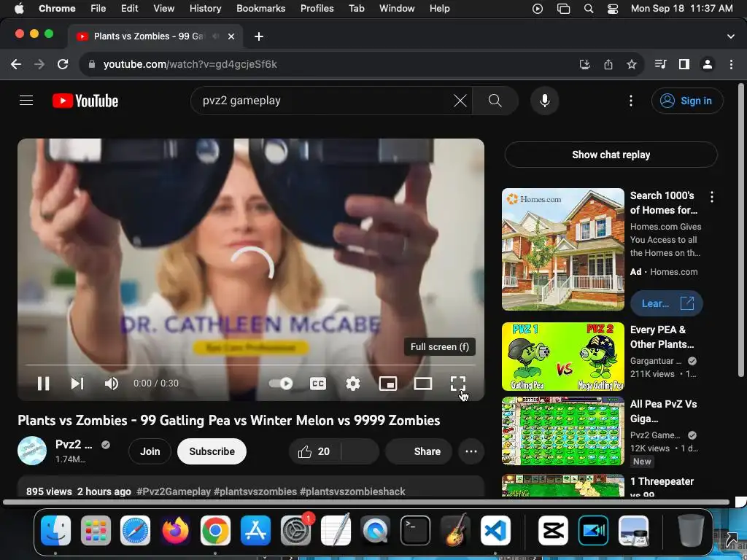Open All Pea PvZ Vs Giga video title
This screenshot has height=560, width=747.
click(663, 411)
